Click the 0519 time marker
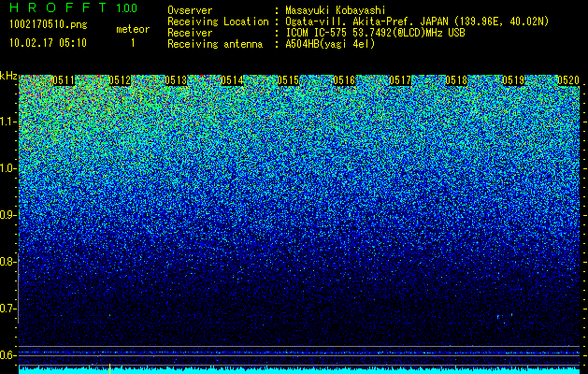The height and width of the screenshot is (374, 588). [512, 80]
